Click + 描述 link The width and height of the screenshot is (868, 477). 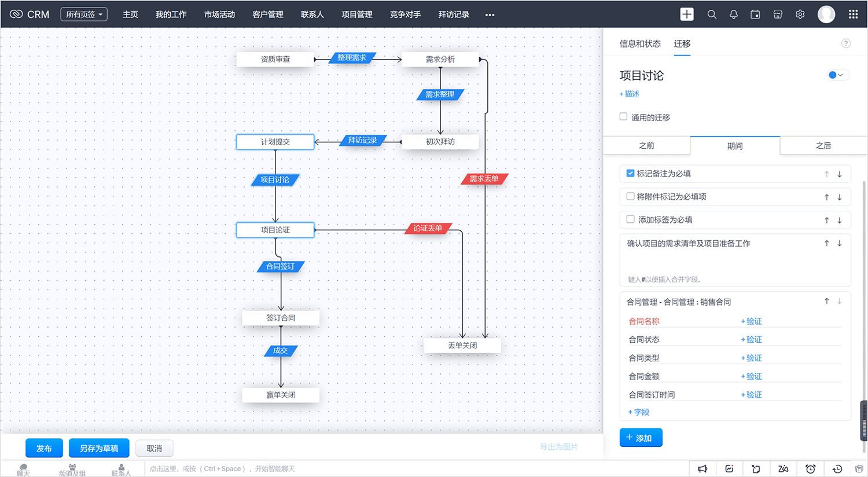pos(630,94)
